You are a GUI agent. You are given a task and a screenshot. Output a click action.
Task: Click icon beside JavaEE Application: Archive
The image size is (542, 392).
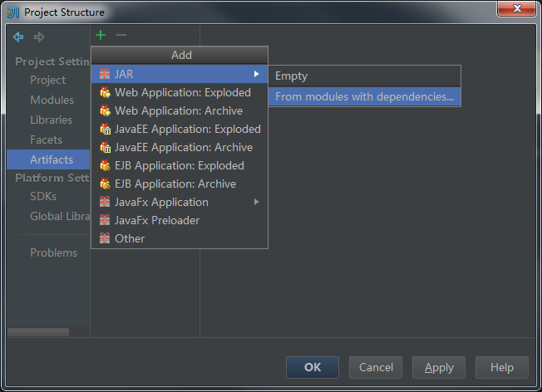[x=105, y=147]
